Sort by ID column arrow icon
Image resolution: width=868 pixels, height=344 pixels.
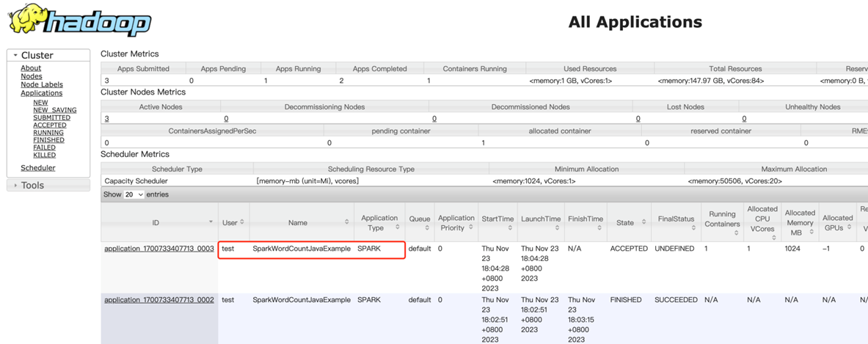[211, 222]
